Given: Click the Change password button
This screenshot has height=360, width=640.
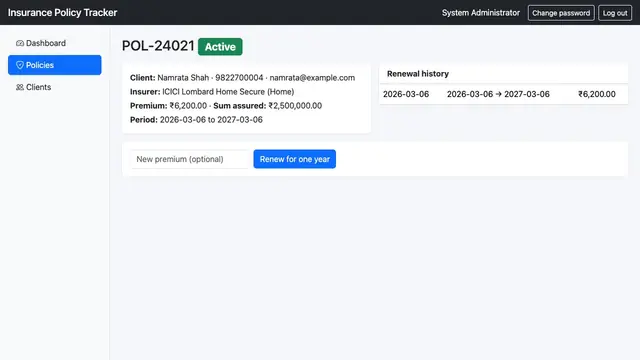Looking at the screenshot, I should pyautogui.click(x=561, y=13).
